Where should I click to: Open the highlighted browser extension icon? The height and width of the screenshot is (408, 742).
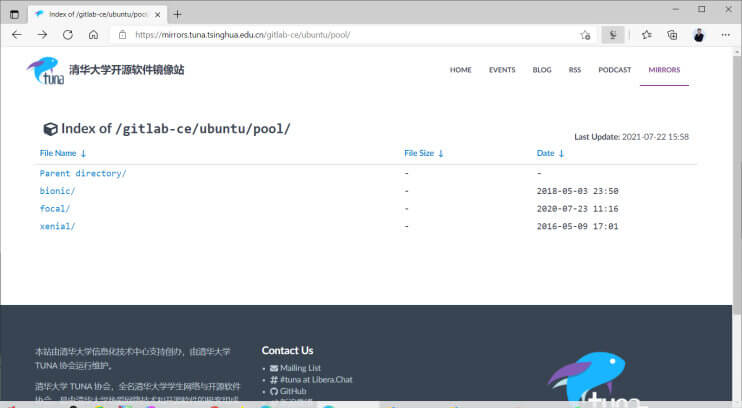(x=613, y=35)
